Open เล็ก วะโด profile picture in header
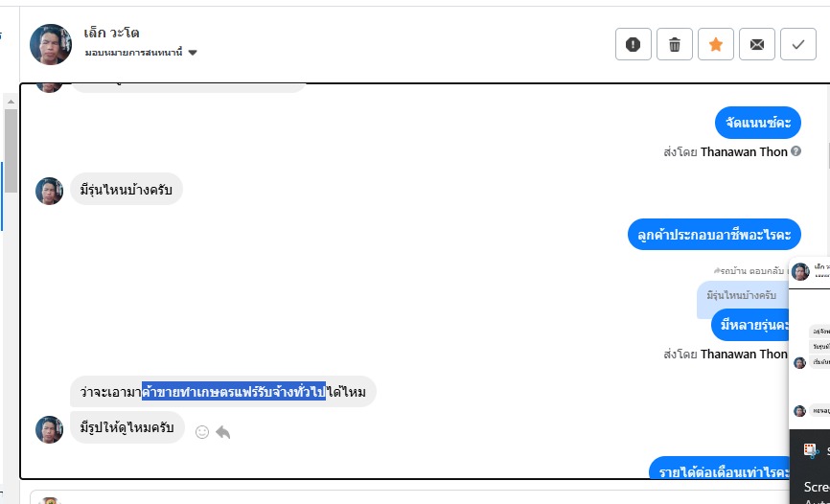The height and width of the screenshot is (504, 830). (51, 44)
